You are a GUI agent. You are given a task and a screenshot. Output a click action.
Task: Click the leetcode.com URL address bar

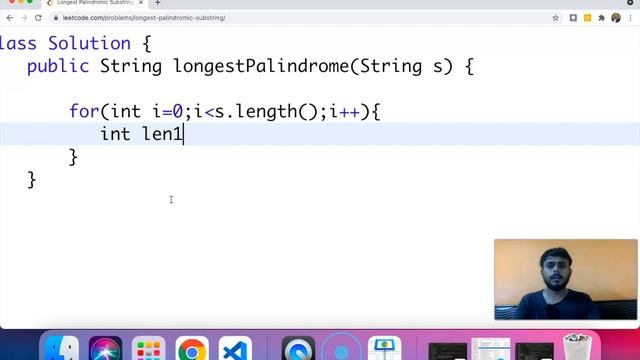[x=302, y=18]
